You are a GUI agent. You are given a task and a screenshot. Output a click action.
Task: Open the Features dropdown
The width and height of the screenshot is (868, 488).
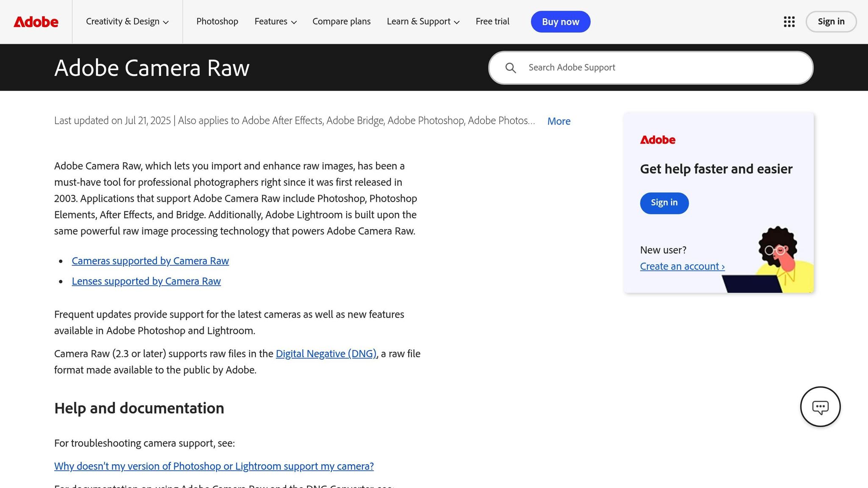pos(275,22)
